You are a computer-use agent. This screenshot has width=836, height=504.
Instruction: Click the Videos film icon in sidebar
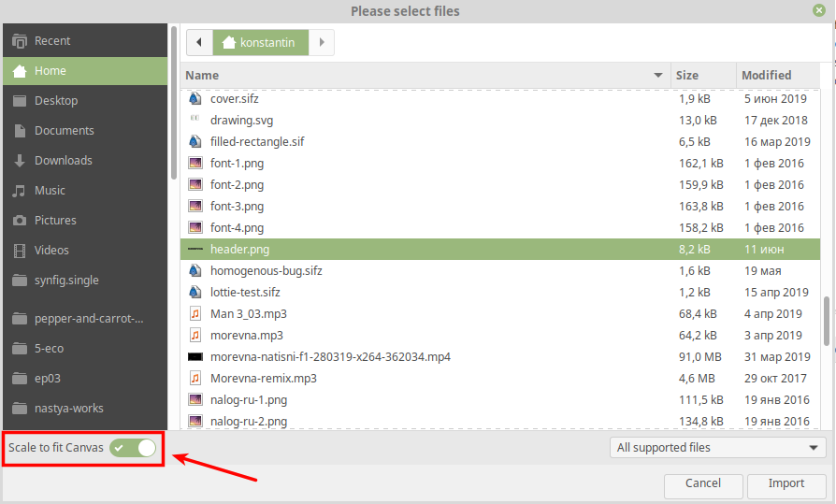pos(19,251)
